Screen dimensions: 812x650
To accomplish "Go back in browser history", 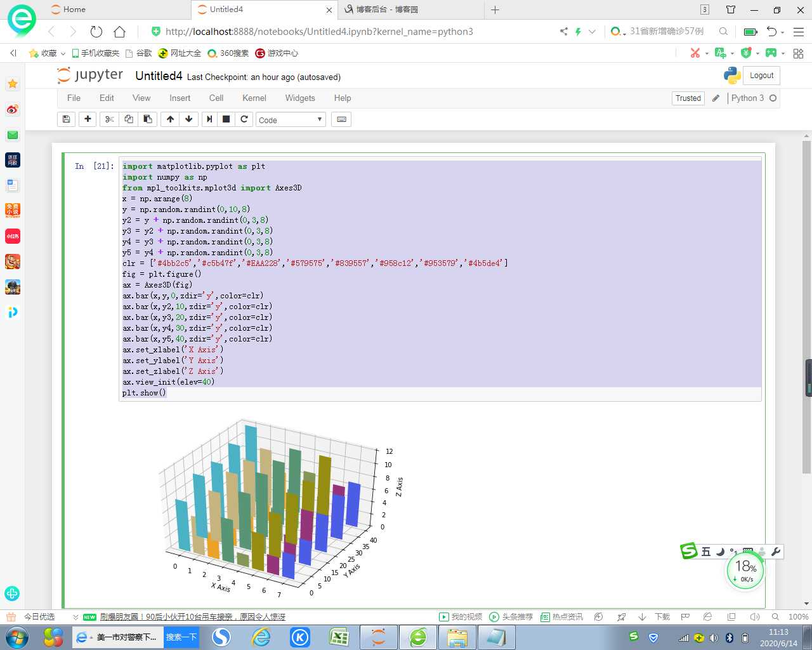I will [52, 32].
